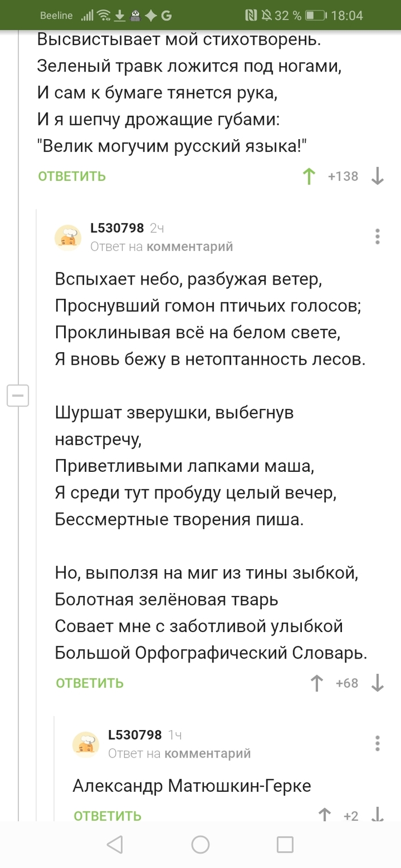Follow 'комментарий' link in the 2ч comment
Viewport: 401px width, 868px height.
190,247
